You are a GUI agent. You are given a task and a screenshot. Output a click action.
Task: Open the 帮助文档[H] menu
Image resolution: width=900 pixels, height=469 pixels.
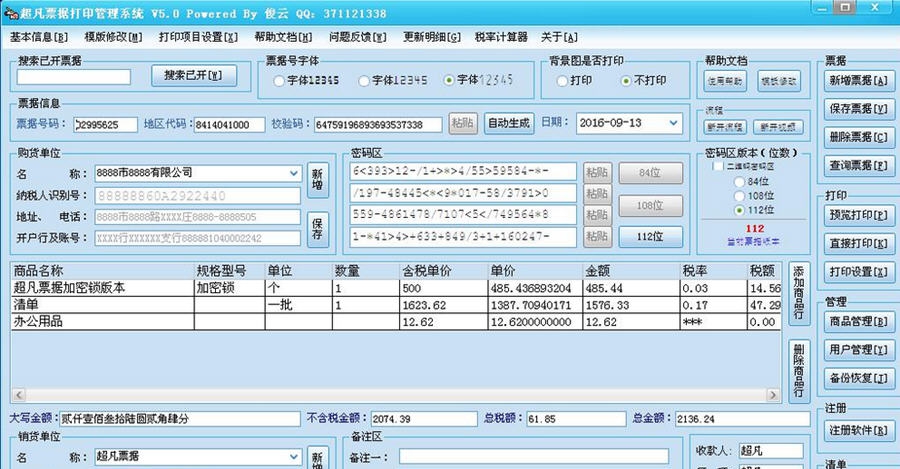(284, 37)
